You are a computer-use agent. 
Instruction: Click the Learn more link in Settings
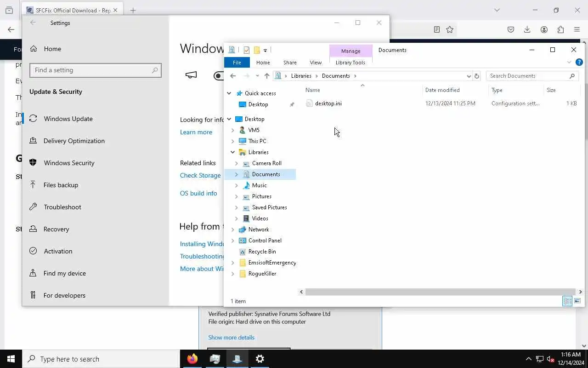click(196, 132)
